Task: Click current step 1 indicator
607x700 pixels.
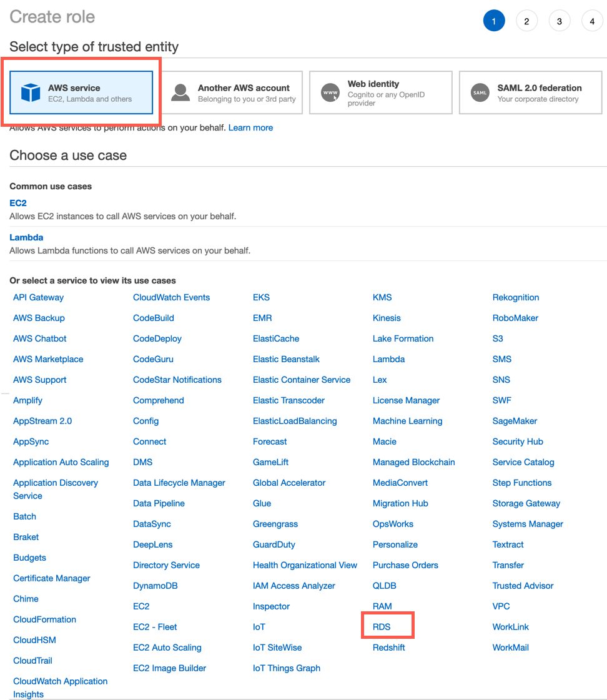Action: (x=493, y=21)
